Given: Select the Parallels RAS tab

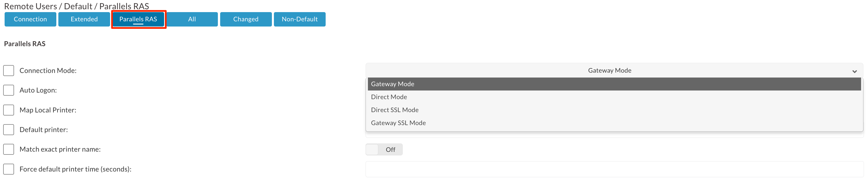Looking at the screenshot, I should 138,19.
